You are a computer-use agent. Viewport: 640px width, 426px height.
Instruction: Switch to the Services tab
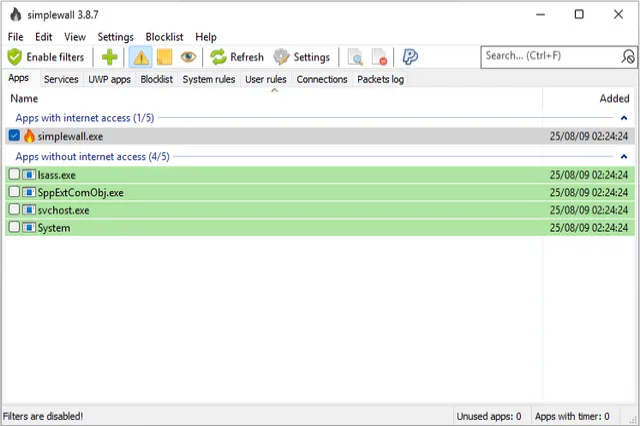click(61, 79)
